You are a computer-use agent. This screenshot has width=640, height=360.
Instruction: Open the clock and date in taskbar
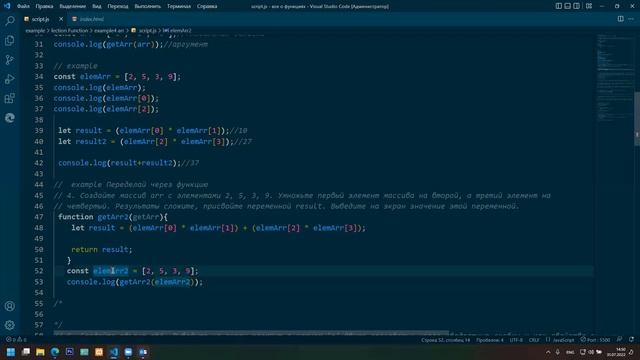pyautogui.click(x=617, y=352)
